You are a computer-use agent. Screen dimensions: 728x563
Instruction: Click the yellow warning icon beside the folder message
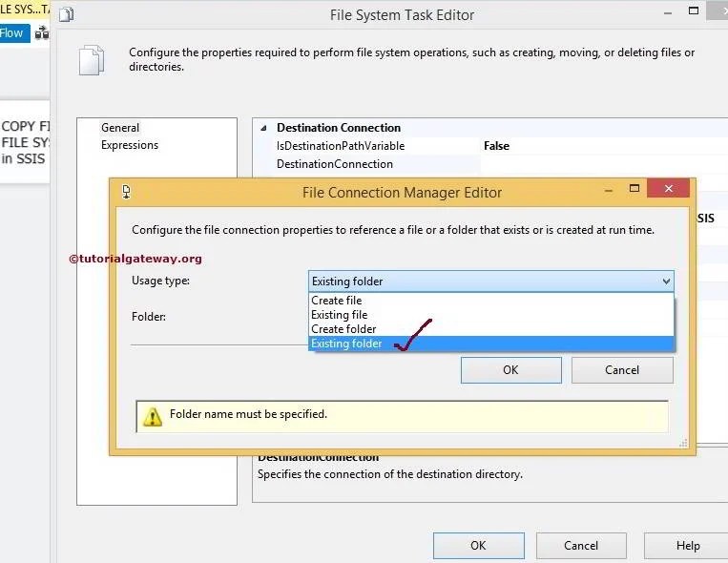pyautogui.click(x=153, y=417)
